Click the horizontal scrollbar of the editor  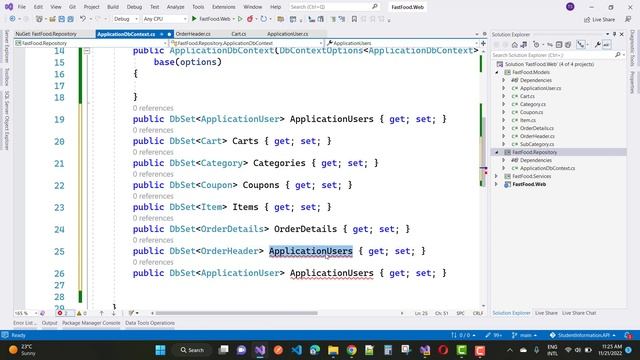pyautogui.click(x=237, y=313)
